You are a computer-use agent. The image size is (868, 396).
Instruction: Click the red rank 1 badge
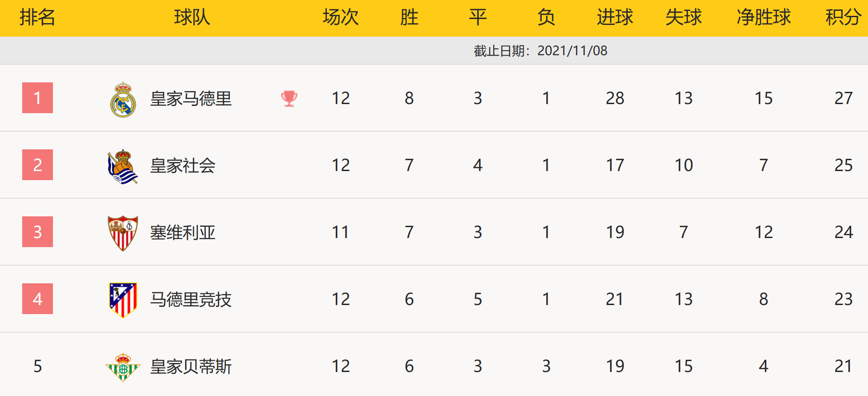click(38, 98)
